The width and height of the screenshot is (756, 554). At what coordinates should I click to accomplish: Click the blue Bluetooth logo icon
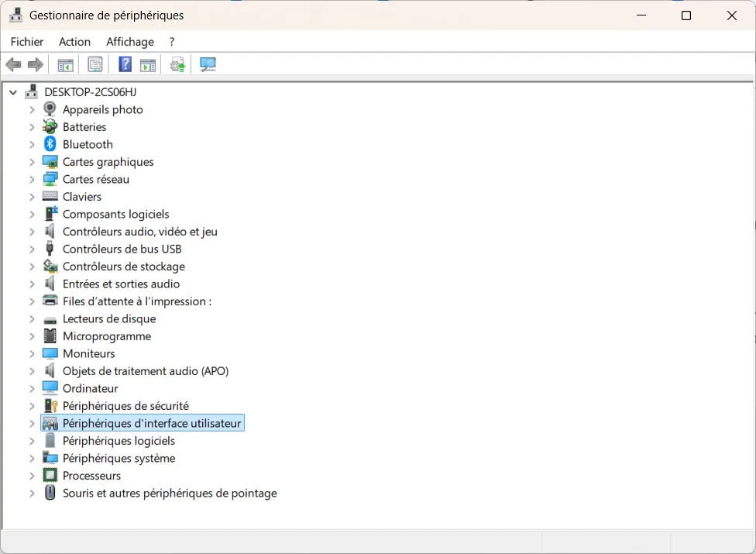50,143
